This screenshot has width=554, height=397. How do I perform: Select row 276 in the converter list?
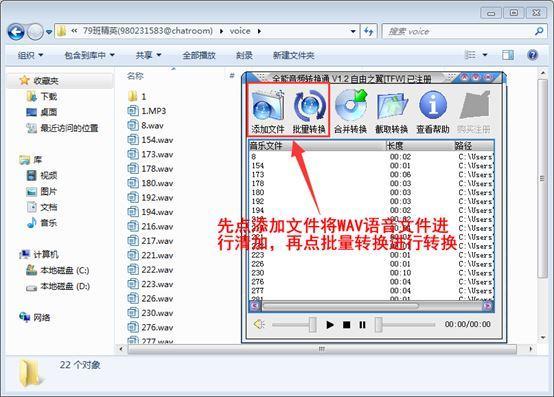[372, 282]
